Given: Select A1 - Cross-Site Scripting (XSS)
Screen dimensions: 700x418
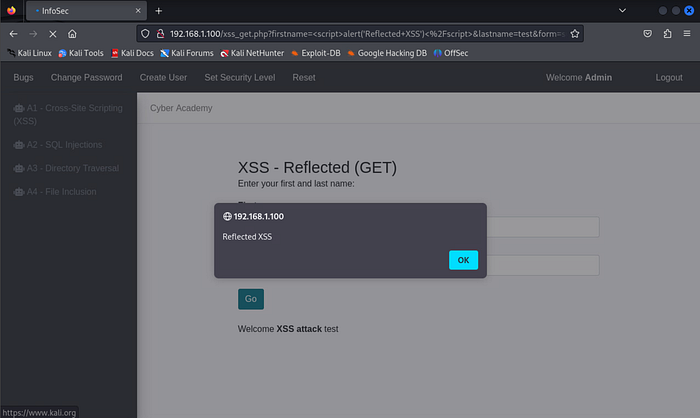Looking at the screenshot, I should [x=68, y=114].
